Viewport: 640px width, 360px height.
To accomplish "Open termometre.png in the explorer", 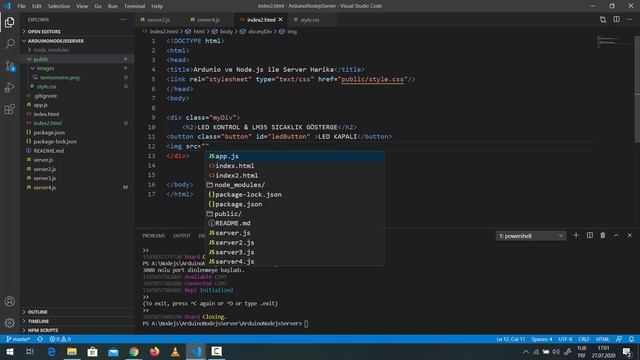I will 60,78.
